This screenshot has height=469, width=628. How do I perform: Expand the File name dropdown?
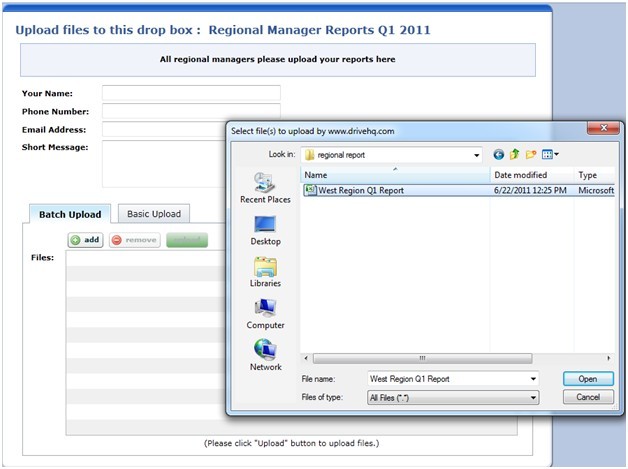click(x=533, y=379)
